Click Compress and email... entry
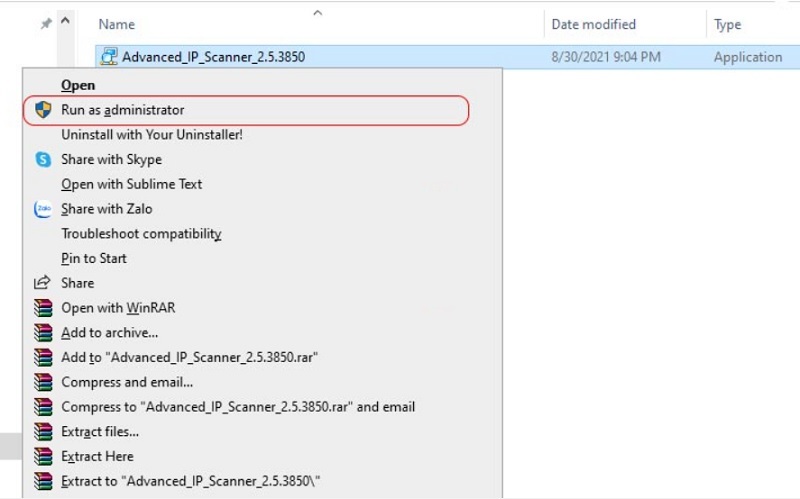 pyautogui.click(x=127, y=382)
